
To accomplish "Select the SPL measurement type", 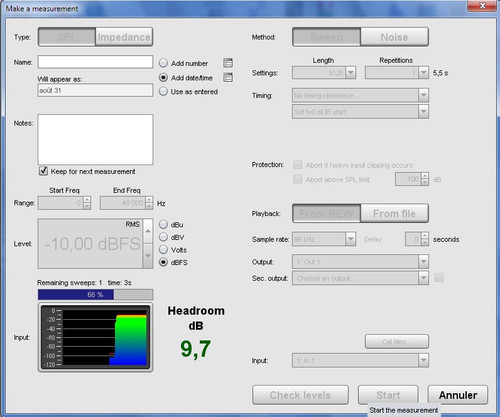I will click(x=67, y=37).
